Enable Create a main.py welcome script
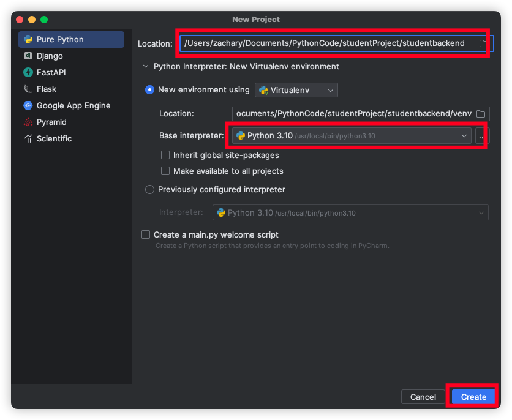The height and width of the screenshot is (420, 512). [x=146, y=234]
